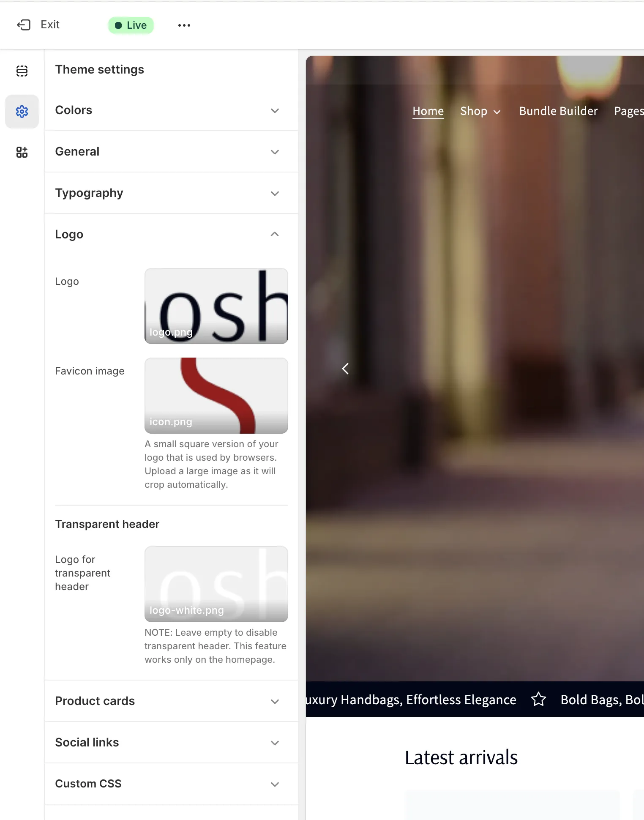Select the icon.png favicon thumbnail

[x=216, y=396]
